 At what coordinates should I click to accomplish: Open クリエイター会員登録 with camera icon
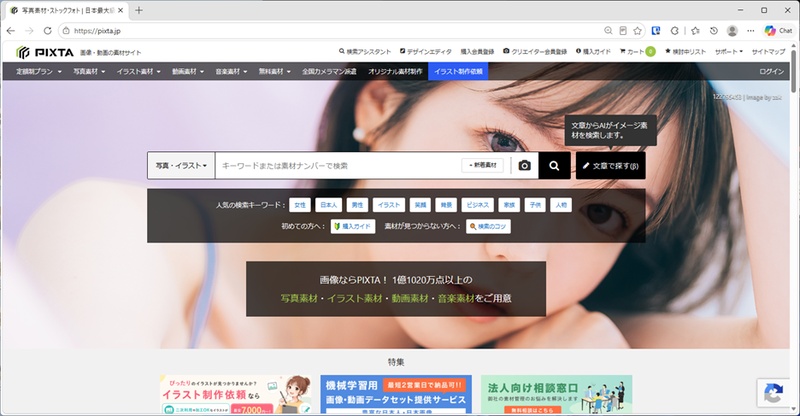[x=535, y=52]
